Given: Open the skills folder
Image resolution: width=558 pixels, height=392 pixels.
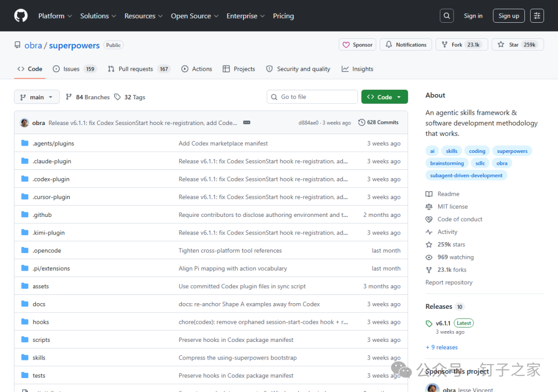Looking at the screenshot, I should pyautogui.click(x=39, y=357).
